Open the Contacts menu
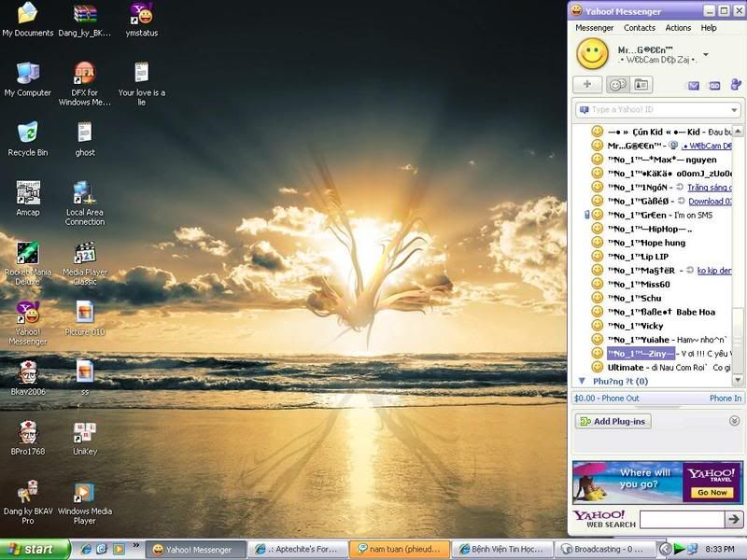 click(640, 28)
